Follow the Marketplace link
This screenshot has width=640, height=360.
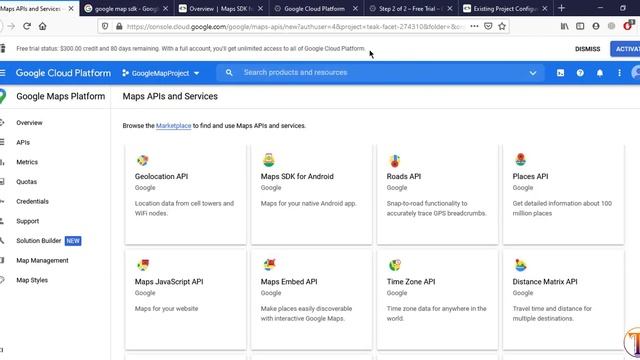point(173,126)
